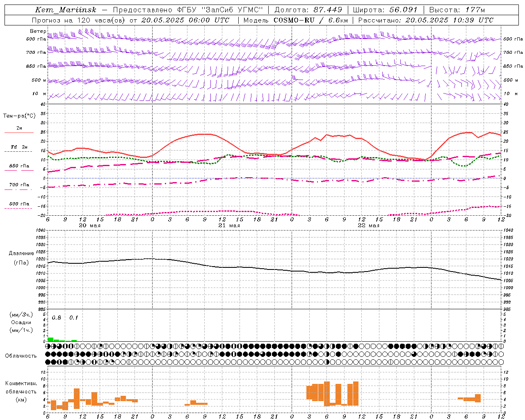The image size is (525, 420).
Task: Click the 'Высота: 177м' elevation text
Action: tap(457, 10)
